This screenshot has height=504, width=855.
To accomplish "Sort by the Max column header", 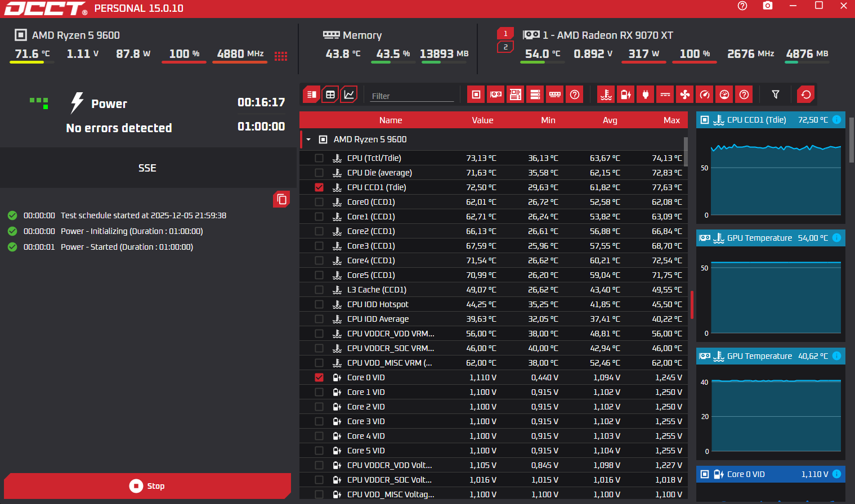I will tap(672, 120).
